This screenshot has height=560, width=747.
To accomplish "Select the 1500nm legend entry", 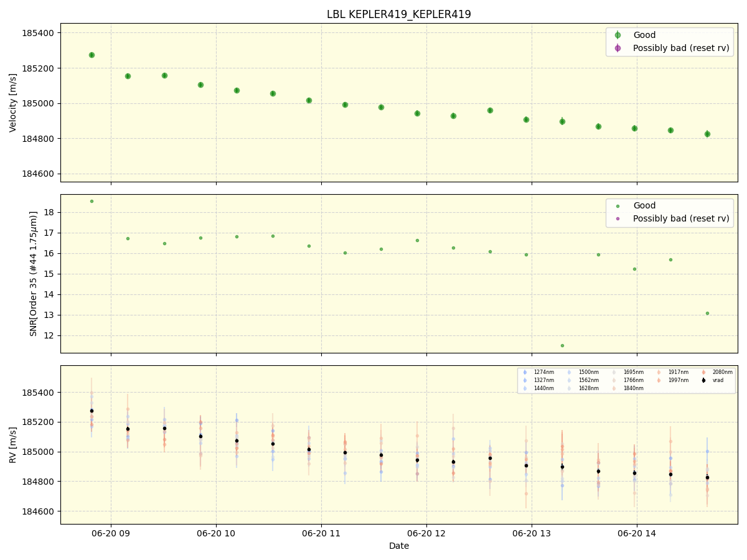I will 588,372.
